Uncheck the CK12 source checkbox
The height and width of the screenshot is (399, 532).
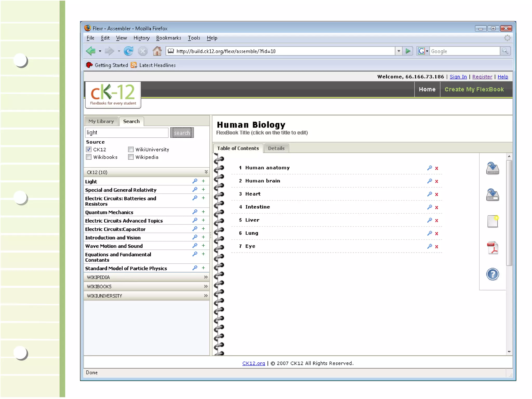point(89,149)
